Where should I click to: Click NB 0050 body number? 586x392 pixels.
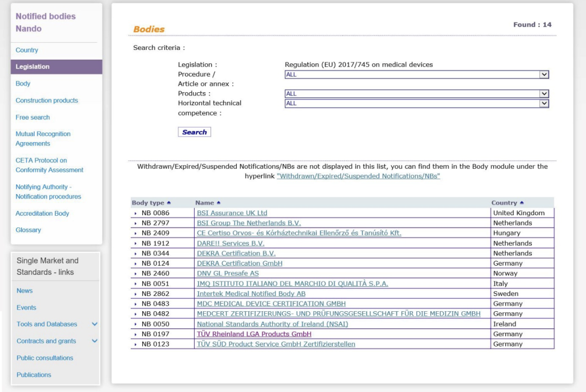click(x=155, y=324)
